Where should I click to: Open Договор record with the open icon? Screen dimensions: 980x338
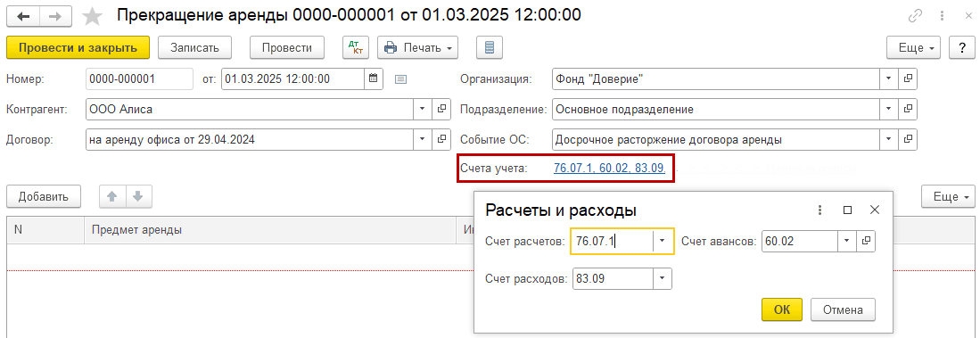(x=441, y=139)
